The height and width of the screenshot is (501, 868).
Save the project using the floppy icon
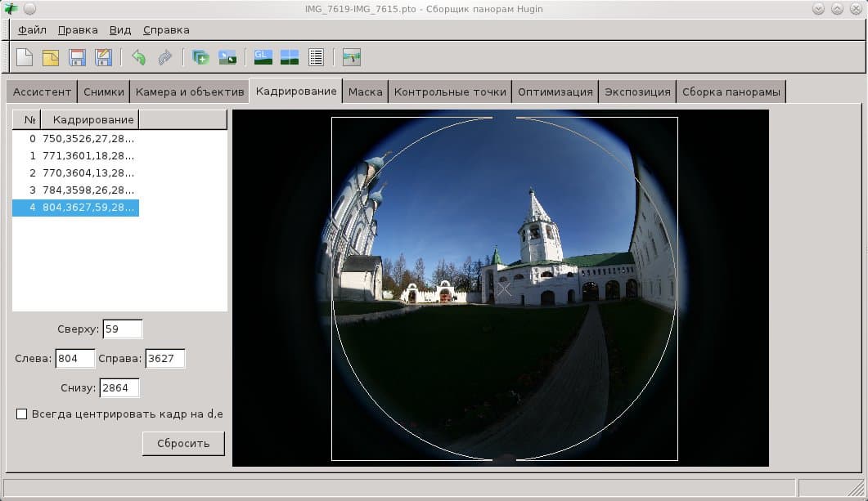tap(77, 57)
